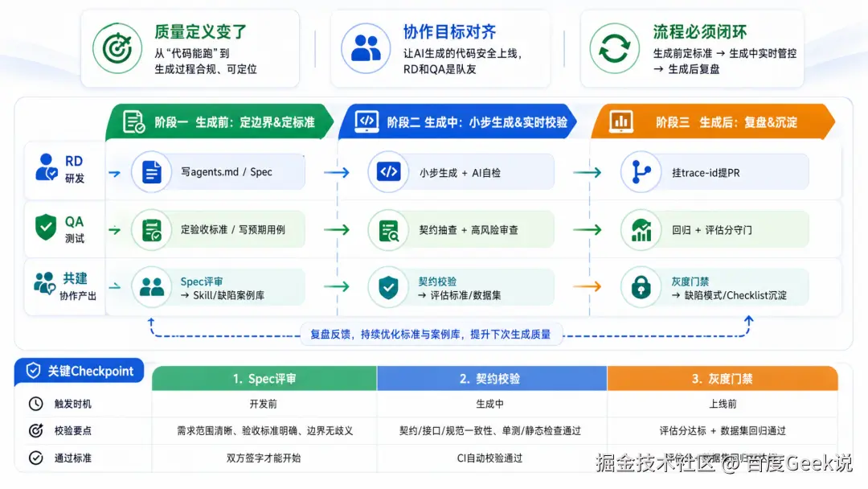Click the document icon next to 写agents.md / Spec
Image resolution: width=868 pixels, height=489 pixels.
pos(151,172)
